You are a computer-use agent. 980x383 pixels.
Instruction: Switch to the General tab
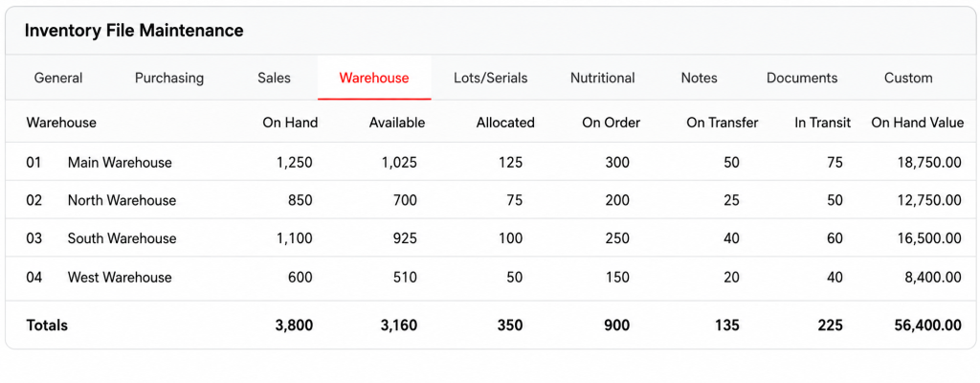pyautogui.click(x=58, y=79)
